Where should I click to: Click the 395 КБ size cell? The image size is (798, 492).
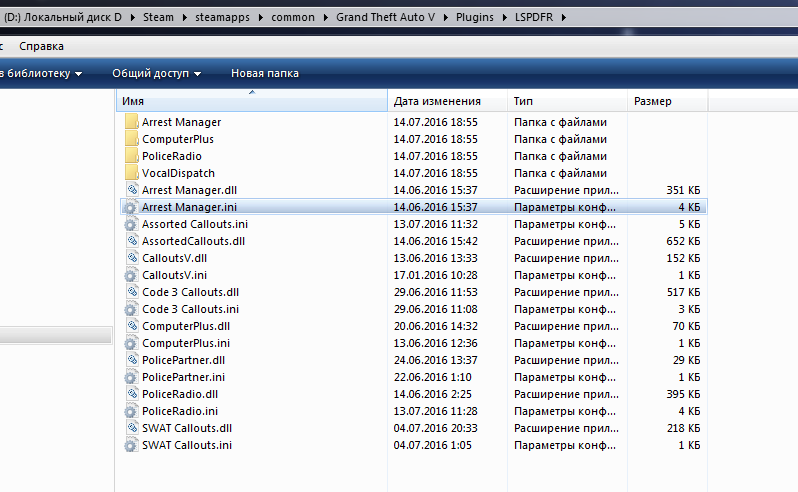pyautogui.click(x=683, y=394)
